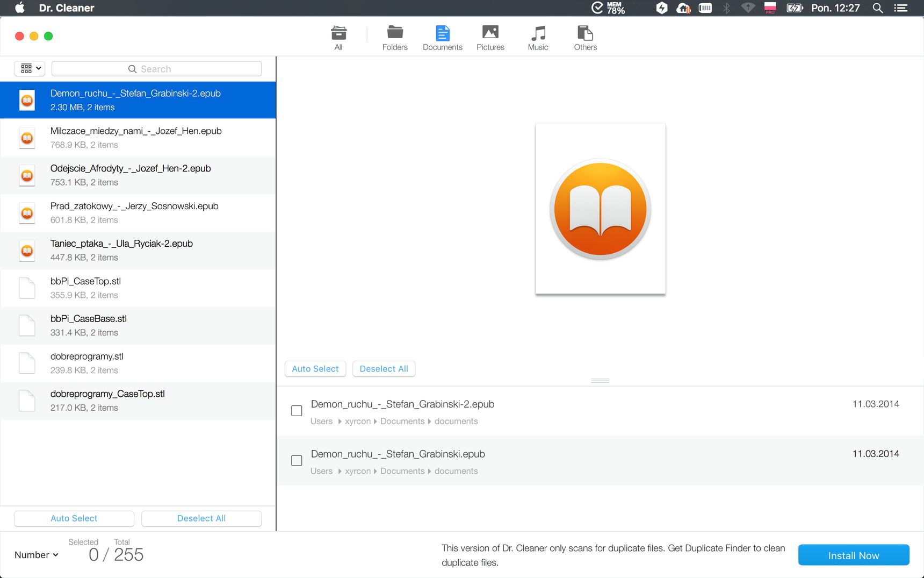Filter duplicates by Pictures

point(490,38)
